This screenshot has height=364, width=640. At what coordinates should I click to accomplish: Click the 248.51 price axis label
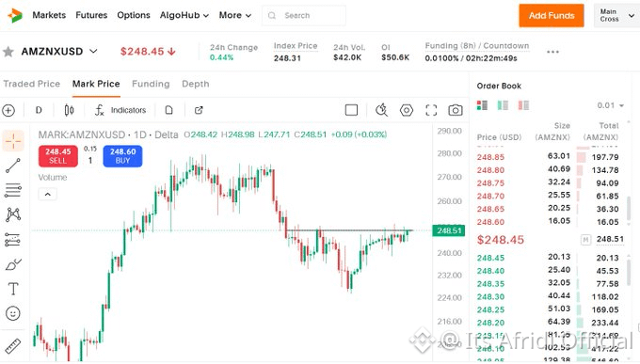click(449, 231)
